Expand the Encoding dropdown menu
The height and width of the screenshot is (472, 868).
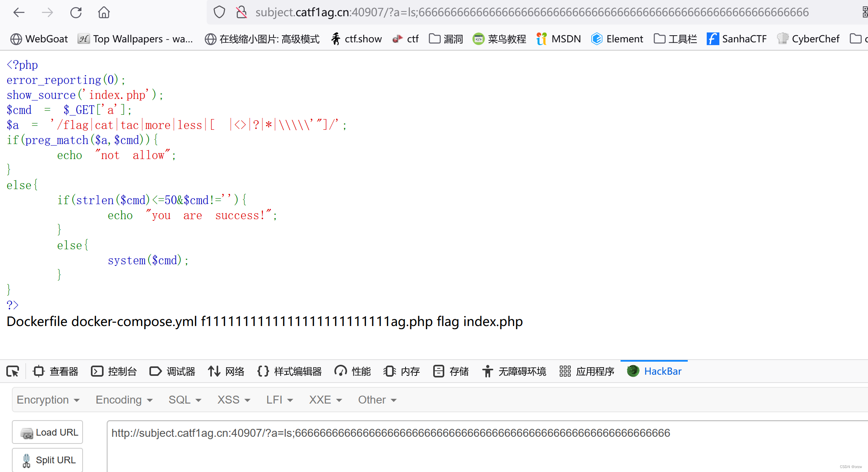click(x=124, y=400)
